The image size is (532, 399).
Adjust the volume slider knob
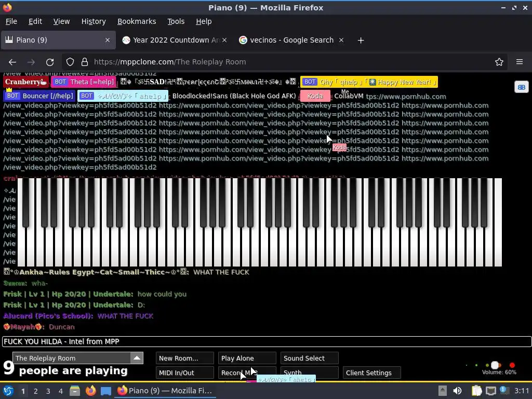[495, 365]
